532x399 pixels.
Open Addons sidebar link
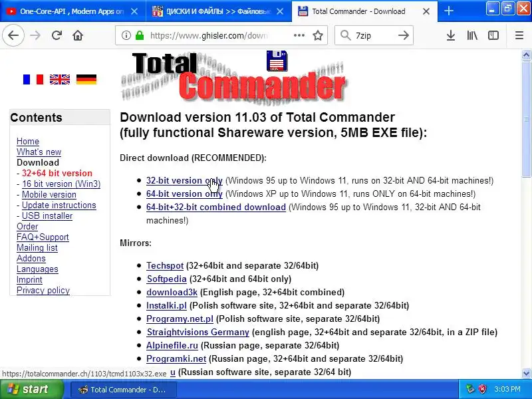31,258
